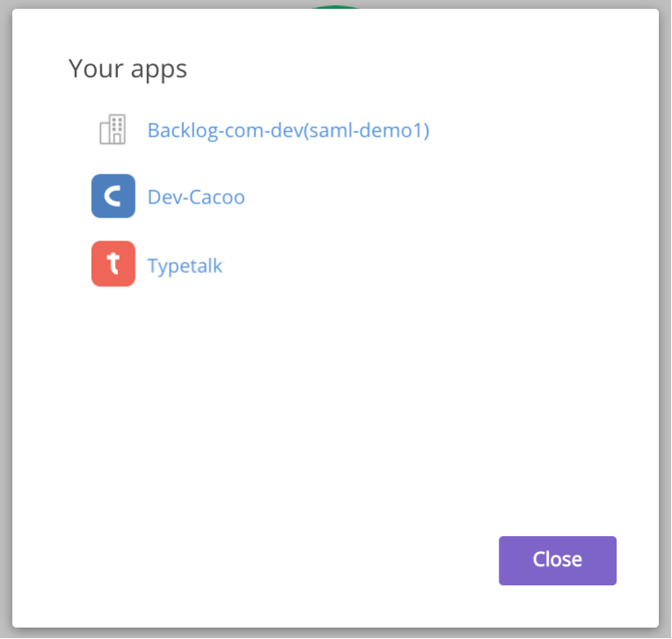Screen dimensions: 672x639
Task: Click the green circle peeking above the dialog
Action: [335, 6]
